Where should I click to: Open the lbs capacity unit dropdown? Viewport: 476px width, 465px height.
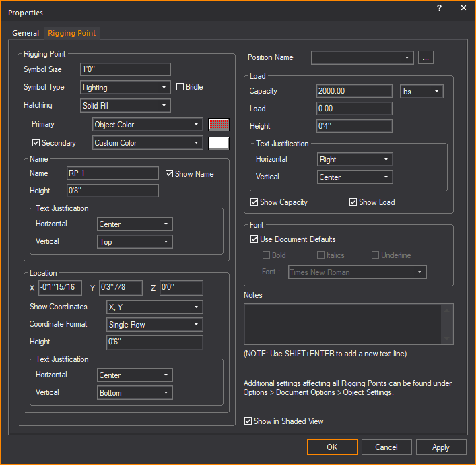(421, 91)
